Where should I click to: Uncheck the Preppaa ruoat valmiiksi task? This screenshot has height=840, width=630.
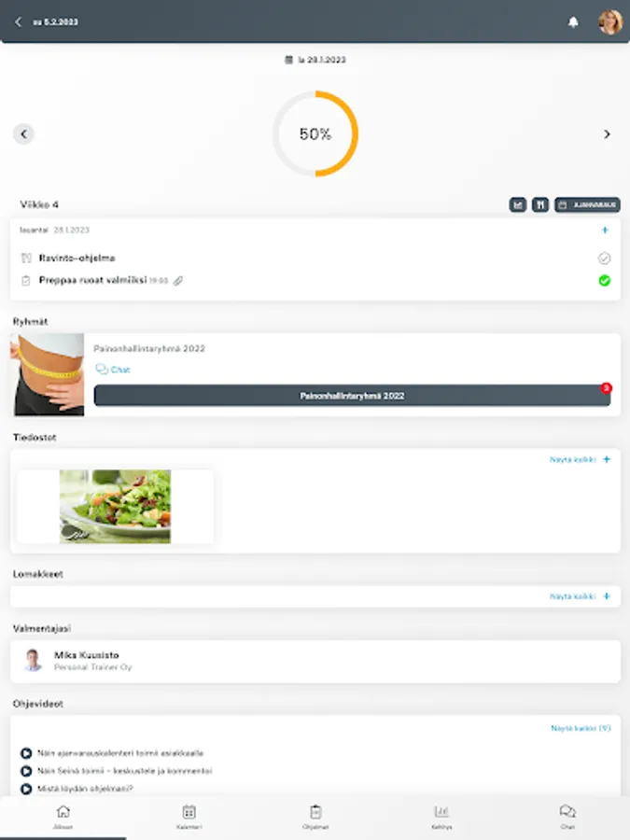click(604, 281)
